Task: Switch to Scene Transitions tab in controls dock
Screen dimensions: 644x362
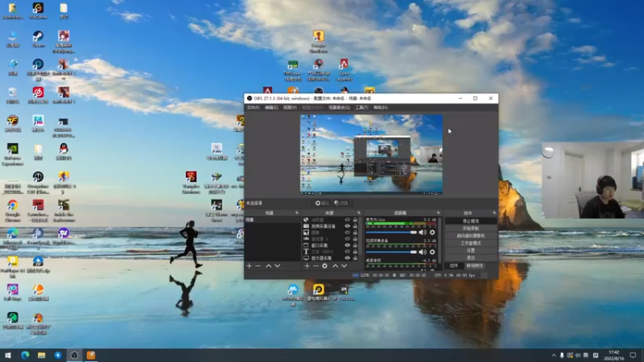Action: (x=474, y=265)
